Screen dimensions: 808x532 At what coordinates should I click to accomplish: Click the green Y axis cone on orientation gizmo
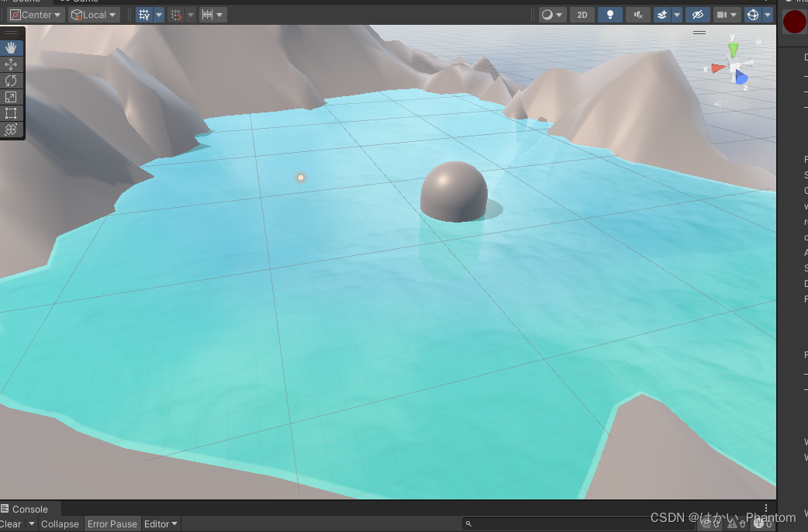[x=733, y=50]
